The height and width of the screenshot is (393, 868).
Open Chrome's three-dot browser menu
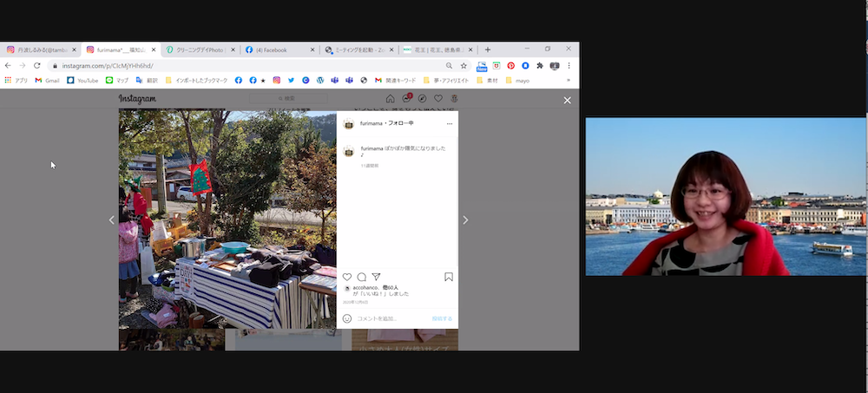coord(569,65)
